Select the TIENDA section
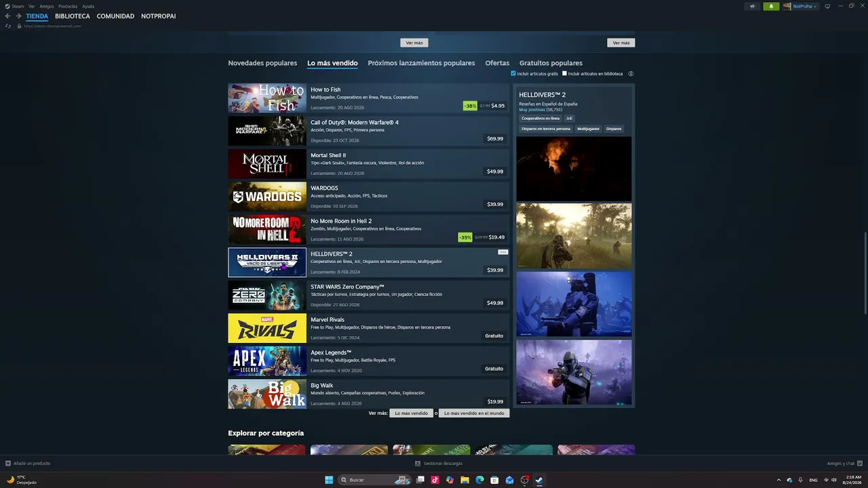 pos(37,16)
